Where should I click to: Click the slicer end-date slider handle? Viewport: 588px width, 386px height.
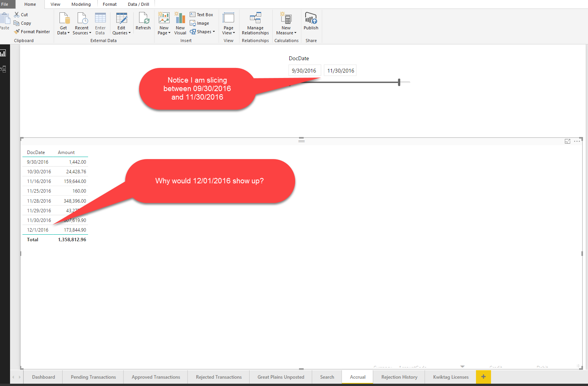click(x=399, y=82)
